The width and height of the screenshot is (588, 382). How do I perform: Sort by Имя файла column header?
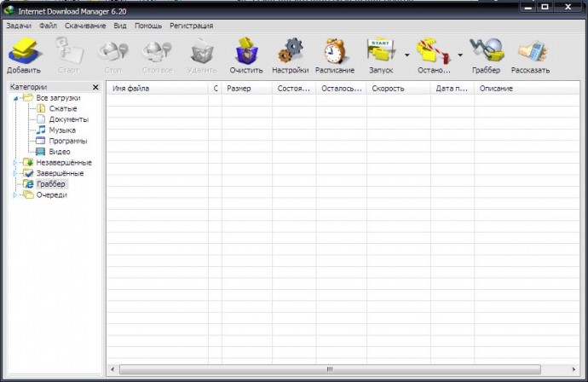(158, 89)
